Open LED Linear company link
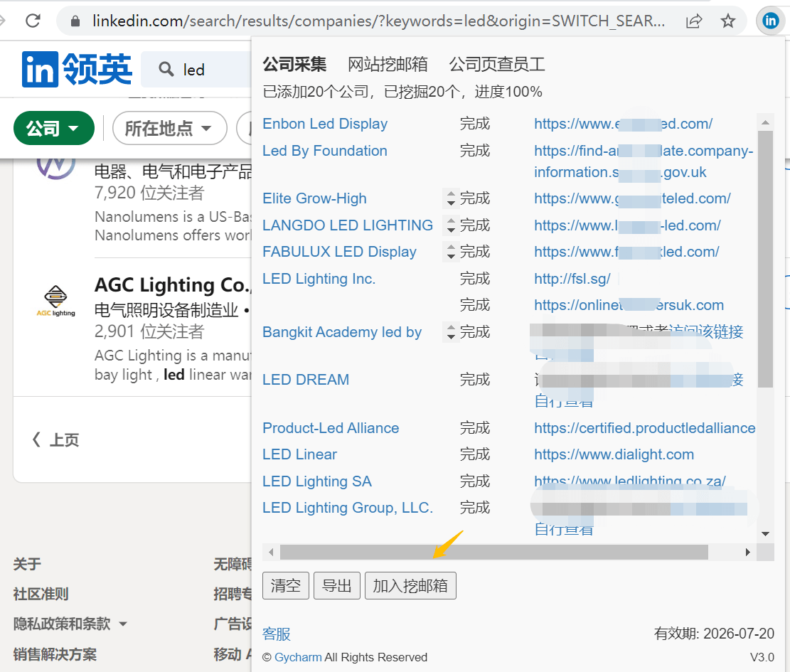This screenshot has width=790, height=672. (x=300, y=454)
